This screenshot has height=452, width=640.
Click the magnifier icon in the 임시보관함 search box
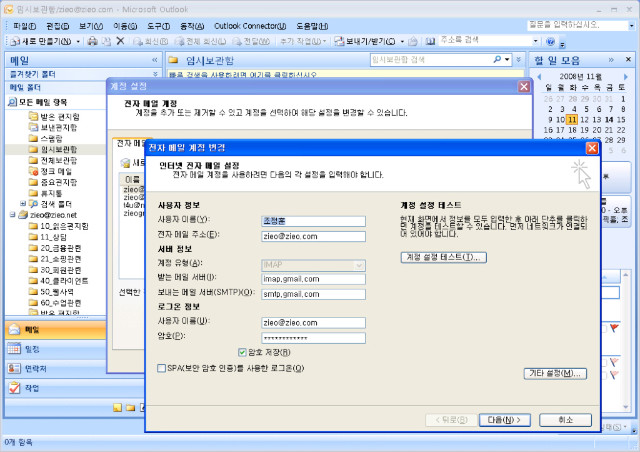[497, 60]
